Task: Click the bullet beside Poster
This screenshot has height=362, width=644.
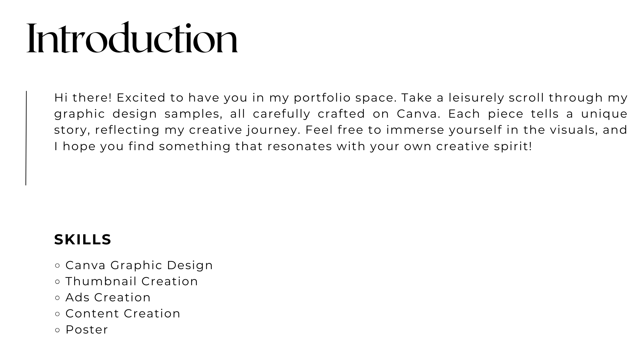Action: (57, 330)
